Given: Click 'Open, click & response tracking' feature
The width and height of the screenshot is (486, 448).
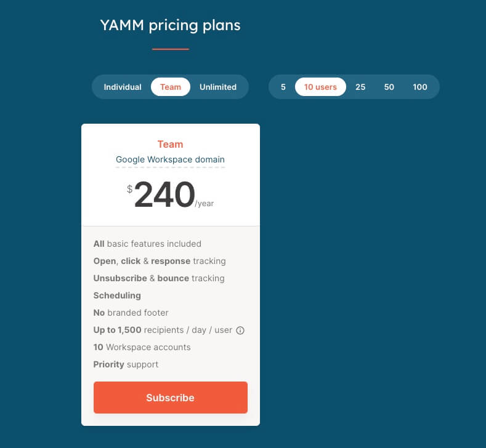Looking at the screenshot, I should pos(160,261).
